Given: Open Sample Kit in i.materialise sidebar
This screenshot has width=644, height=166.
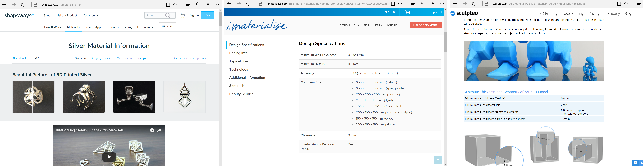Looking at the screenshot, I should [238, 86].
